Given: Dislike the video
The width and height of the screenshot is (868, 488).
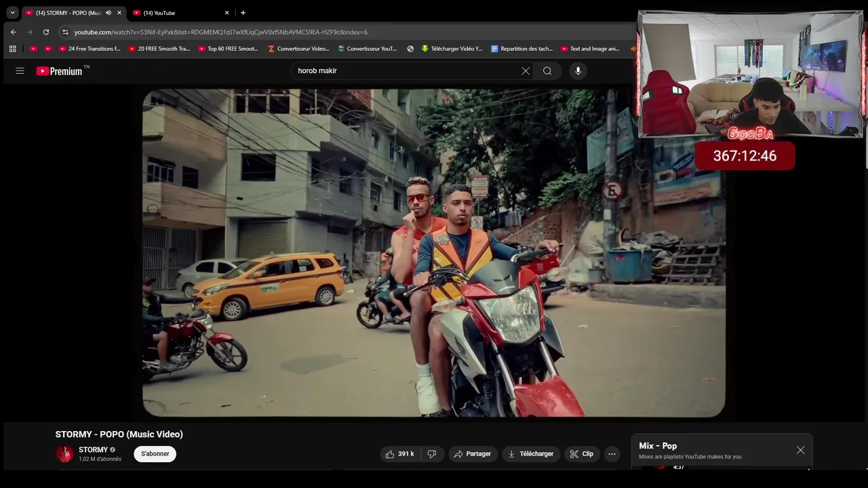Looking at the screenshot, I should click(432, 454).
